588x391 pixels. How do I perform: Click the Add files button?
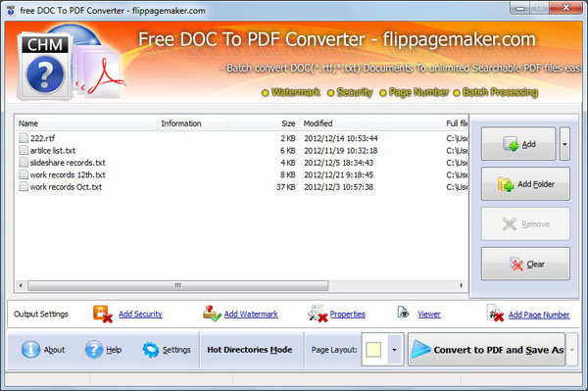517,144
